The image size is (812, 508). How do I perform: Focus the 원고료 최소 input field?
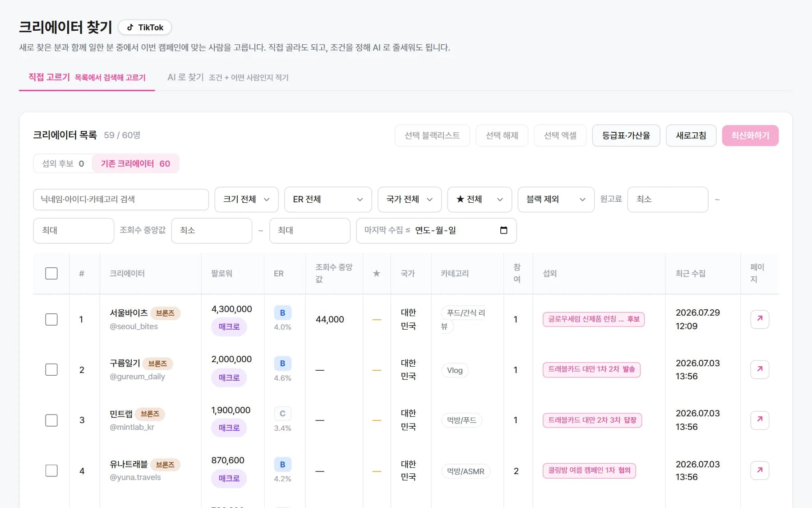point(668,199)
